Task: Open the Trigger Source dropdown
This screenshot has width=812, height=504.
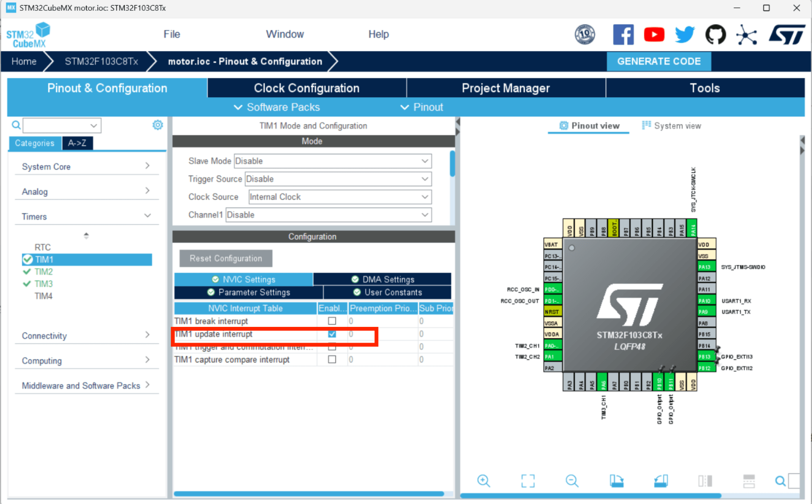Action: coord(338,179)
